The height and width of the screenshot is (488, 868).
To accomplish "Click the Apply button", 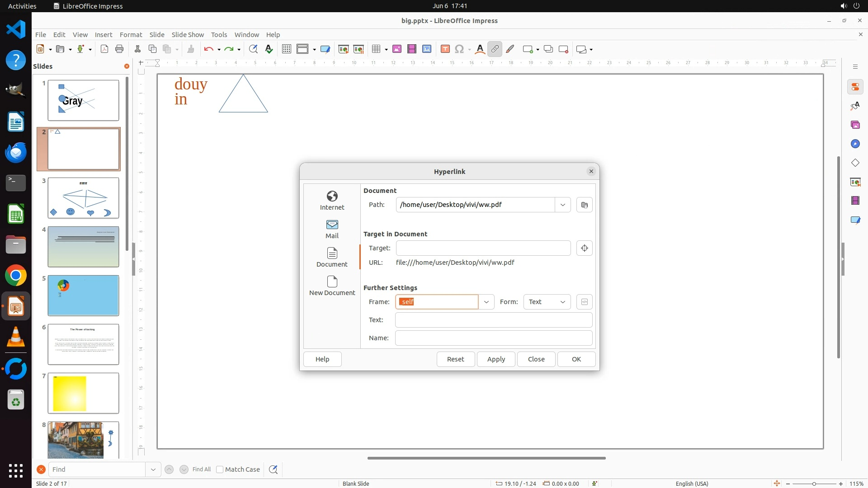I will point(495,359).
